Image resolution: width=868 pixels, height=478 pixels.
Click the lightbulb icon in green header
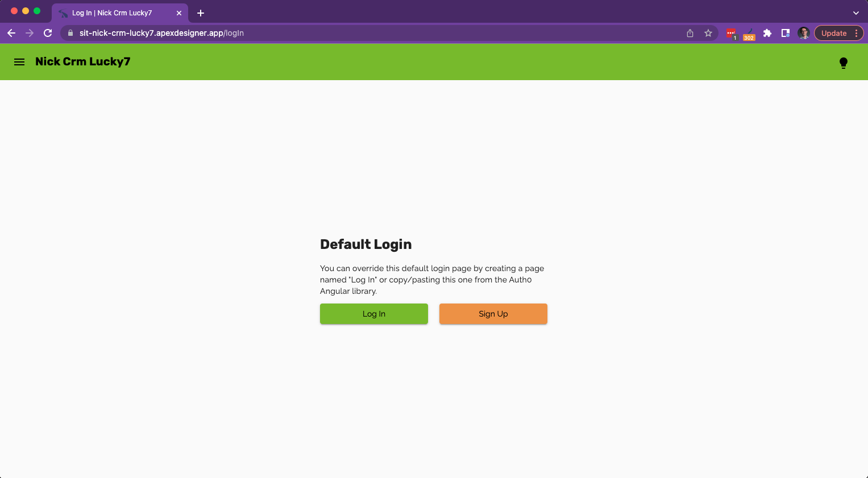[x=844, y=63]
